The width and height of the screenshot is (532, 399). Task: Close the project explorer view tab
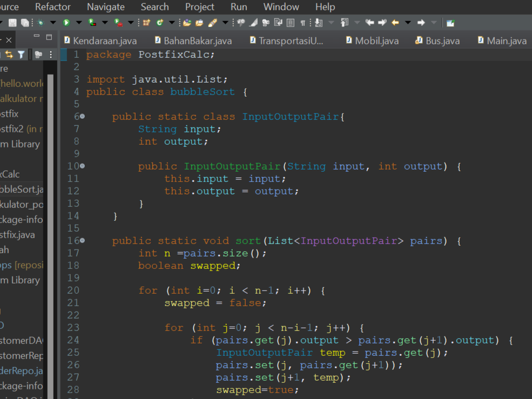(9, 40)
